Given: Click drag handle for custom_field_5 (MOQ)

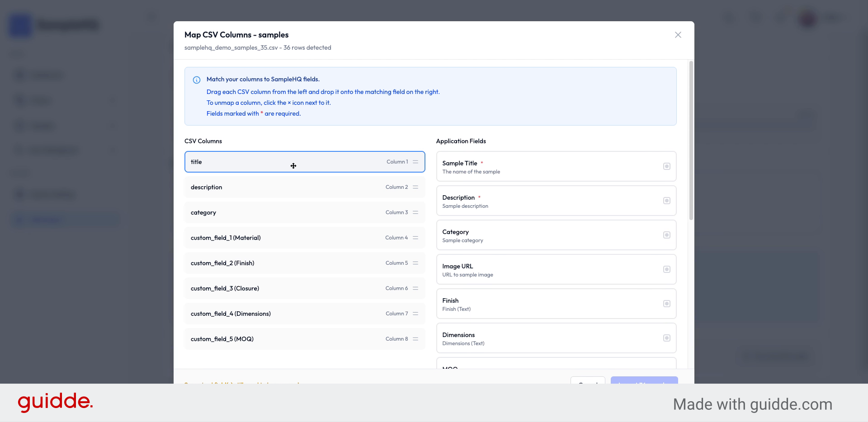Looking at the screenshot, I should click(x=415, y=339).
